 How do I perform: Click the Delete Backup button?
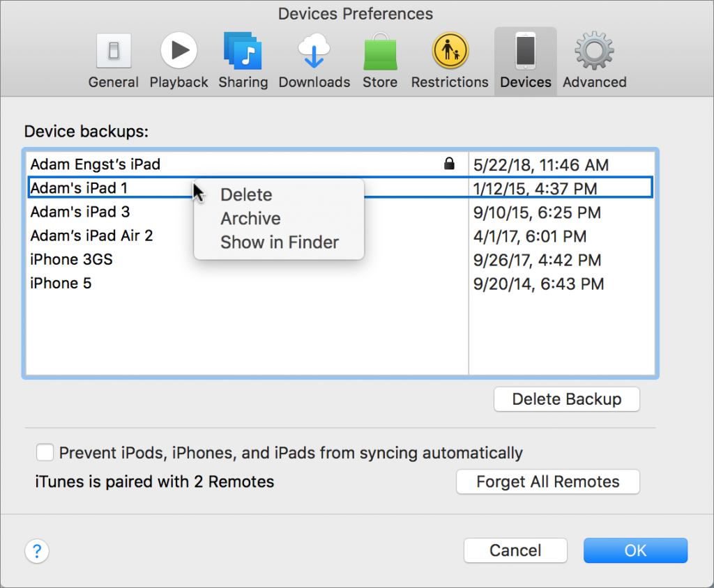566,399
